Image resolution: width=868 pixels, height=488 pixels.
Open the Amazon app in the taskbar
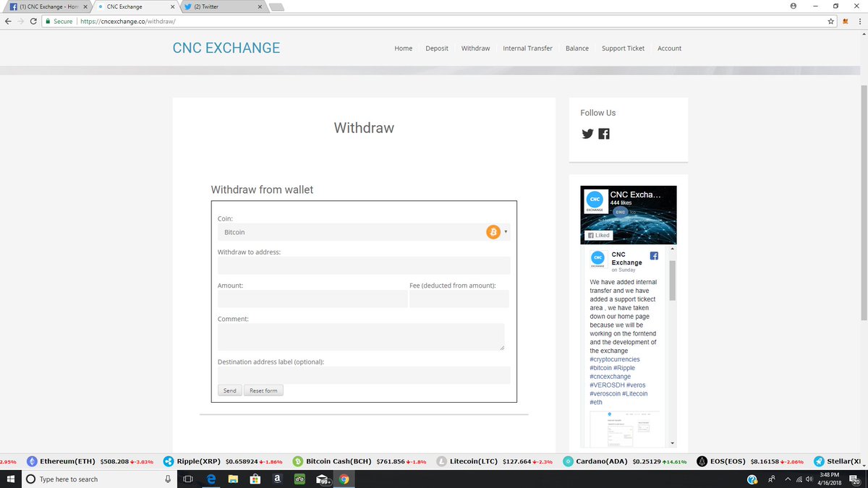277,479
